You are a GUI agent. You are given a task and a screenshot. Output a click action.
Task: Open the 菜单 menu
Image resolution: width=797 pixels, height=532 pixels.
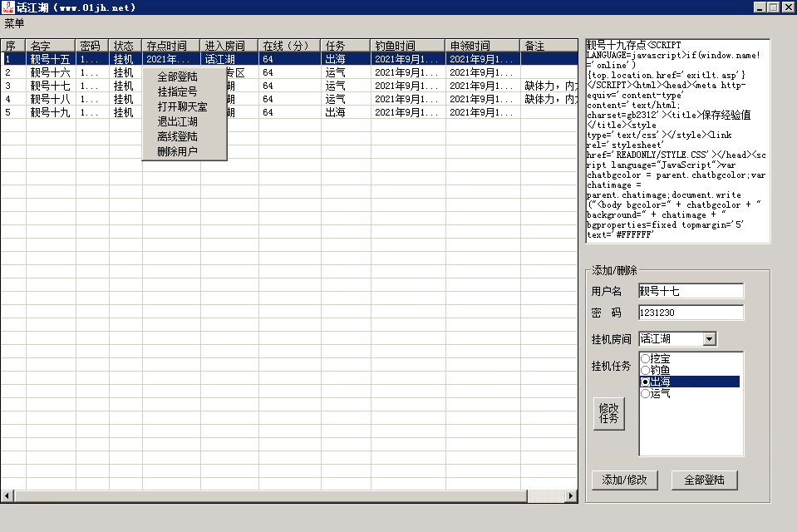14,23
